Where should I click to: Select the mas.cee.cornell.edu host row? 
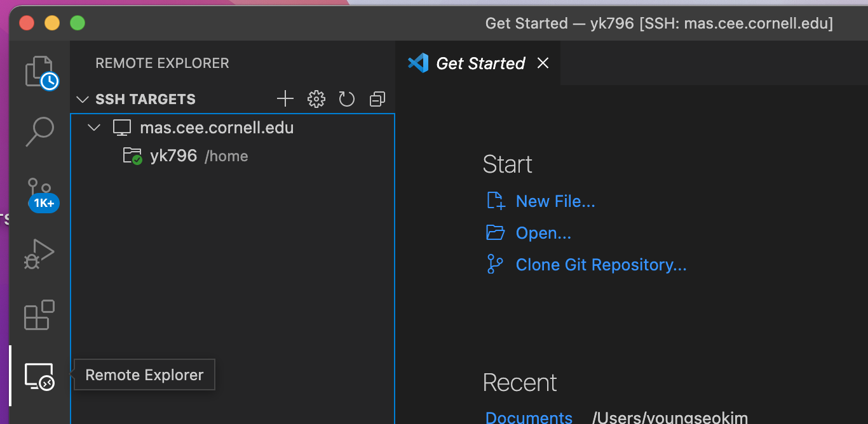[x=233, y=128]
